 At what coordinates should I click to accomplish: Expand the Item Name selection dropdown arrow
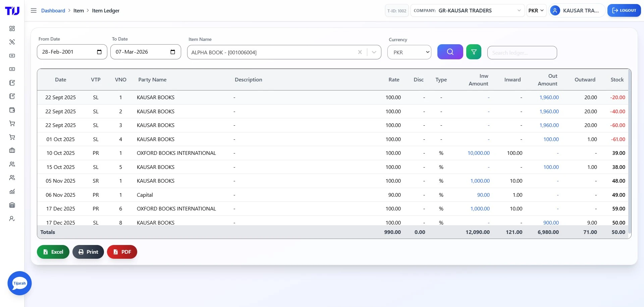(x=374, y=52)
